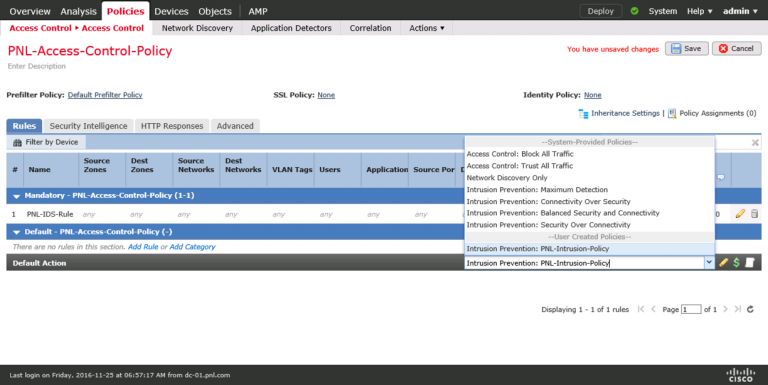Click the green deployment status check icon
768x385 pixels.
click(634, 11)
